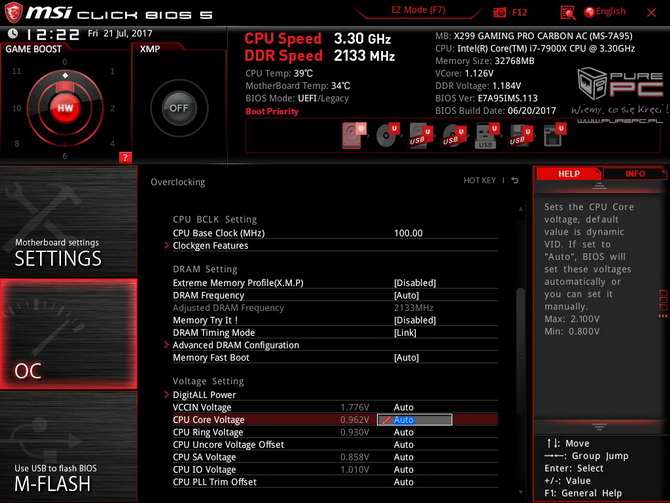Select the USB hard disk boot icon
This screenshot has width=670, height=503.
pyautogui.click(x=420, y=136)
